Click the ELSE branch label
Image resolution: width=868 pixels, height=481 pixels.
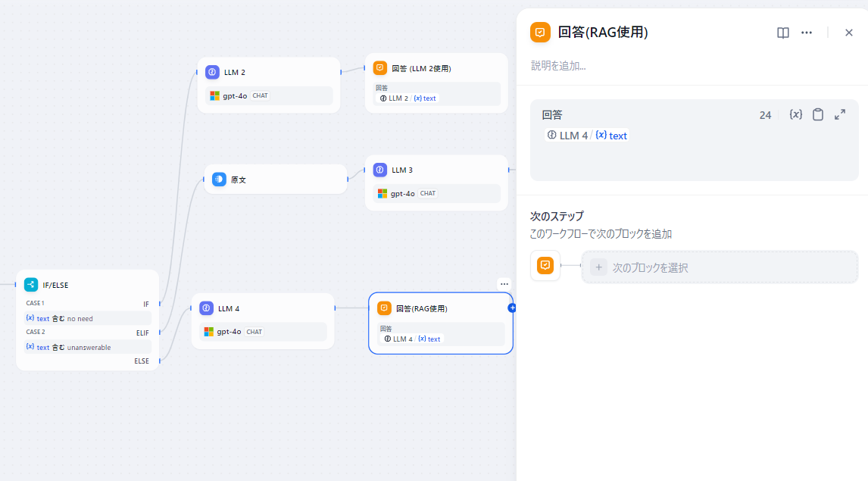tap(141, 361)
